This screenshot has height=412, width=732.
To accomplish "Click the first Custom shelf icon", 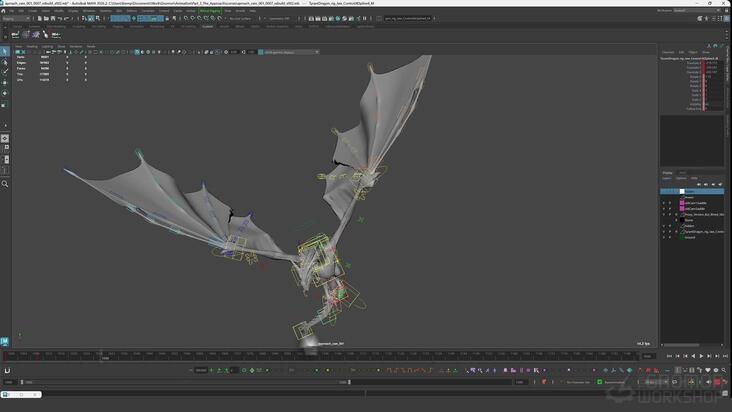I will coord(15,35).
